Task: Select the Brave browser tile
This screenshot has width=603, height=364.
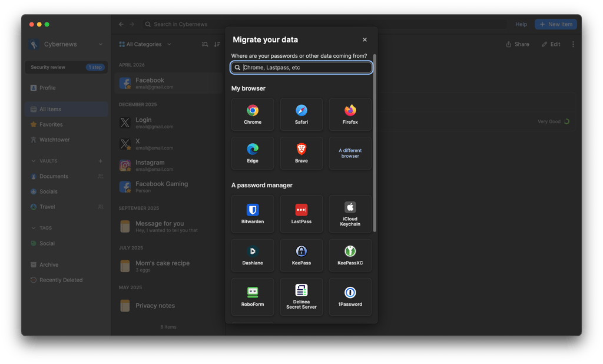Action: pos(301,153)
